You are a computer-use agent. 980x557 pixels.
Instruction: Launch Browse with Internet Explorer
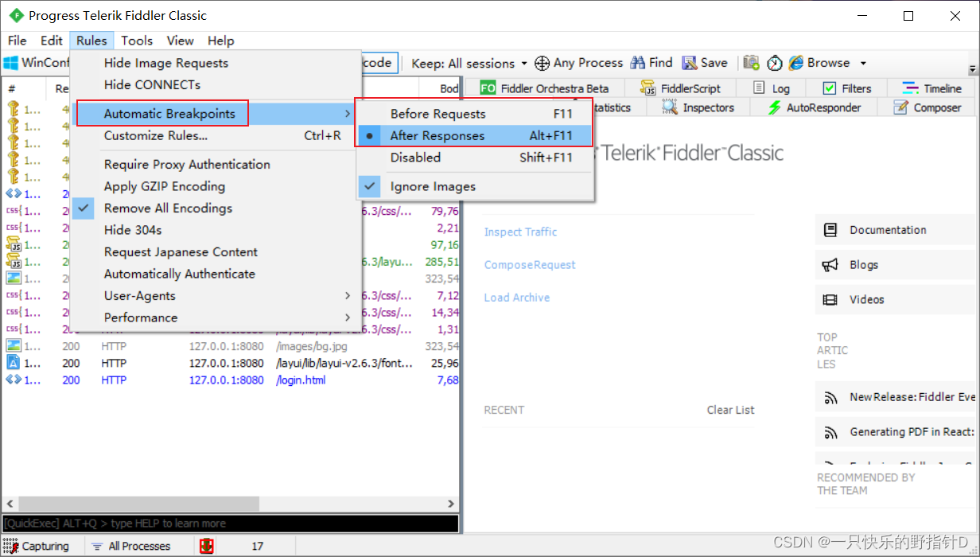(x=821, y=63)
